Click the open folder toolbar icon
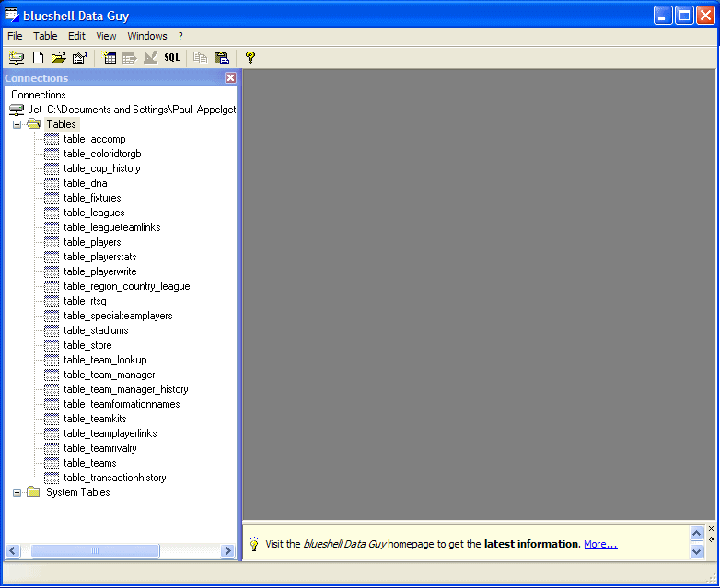The height and width of the screenshot is (588, 720). tap(59, 58)
